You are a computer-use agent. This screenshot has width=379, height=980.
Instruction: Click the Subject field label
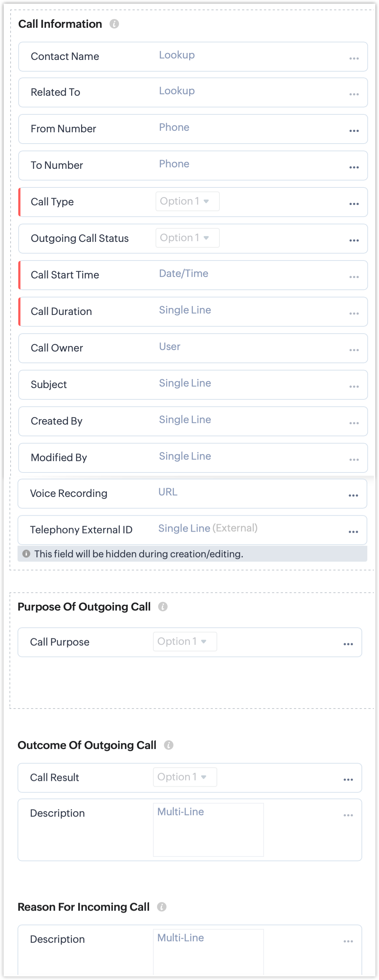[x=49, y=385]
